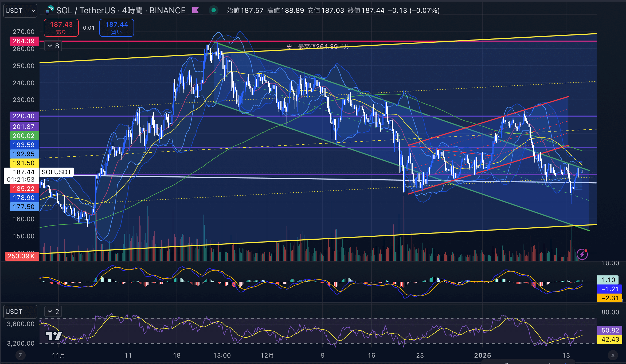Click the SOL/Tether coin logo
Screen dimensions: 626x364
[49, 10]
